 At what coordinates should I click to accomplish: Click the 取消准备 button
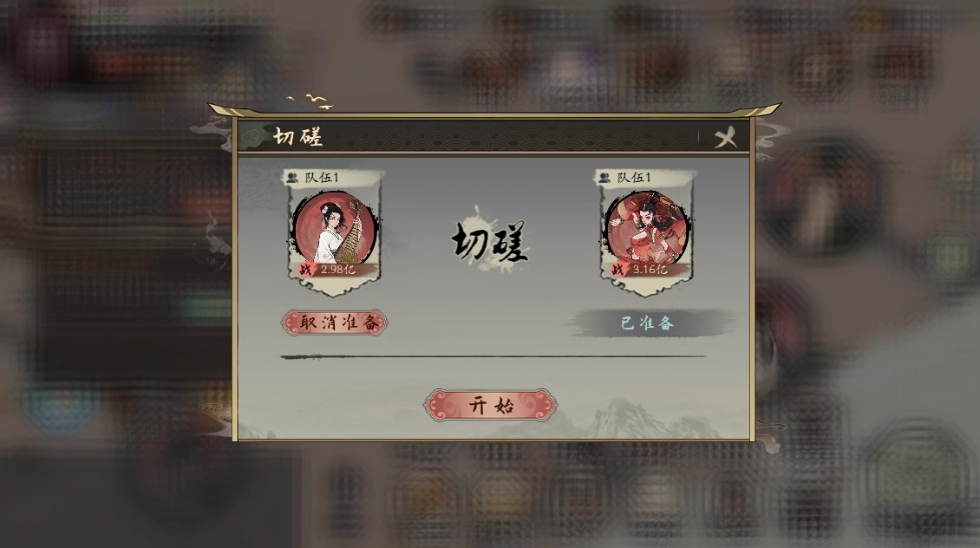[x=335, y=323]
